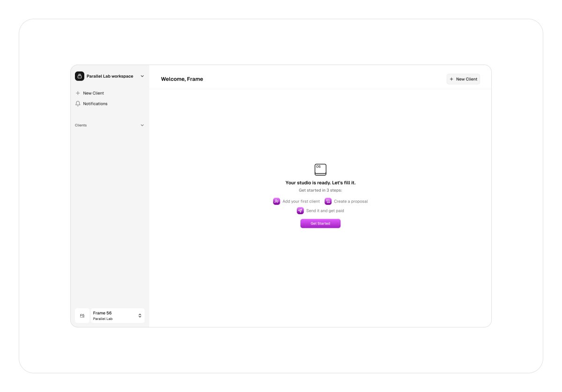Click the Notifications bell icon
The height and width of the screenshot is (392, 562).
tap(78, 104)
